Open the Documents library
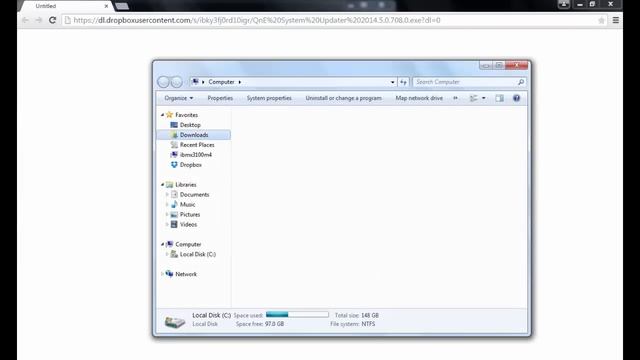 pos(194,195)
